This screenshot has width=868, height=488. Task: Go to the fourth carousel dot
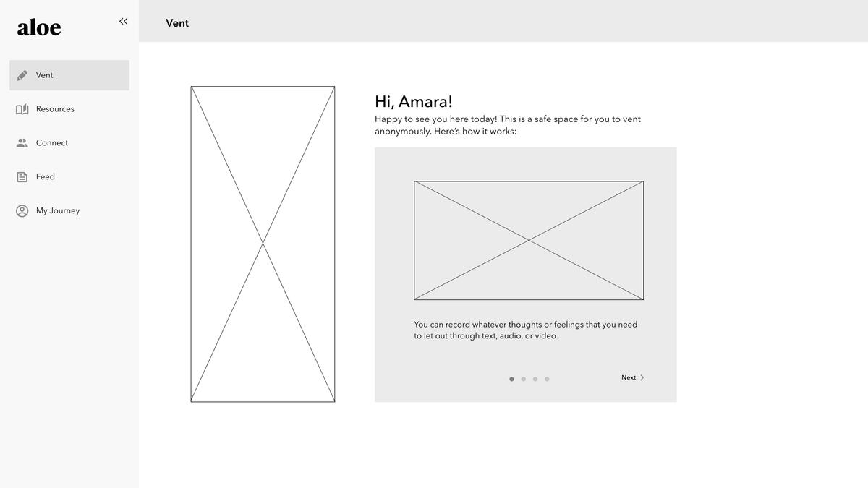(x=547, y=379)
